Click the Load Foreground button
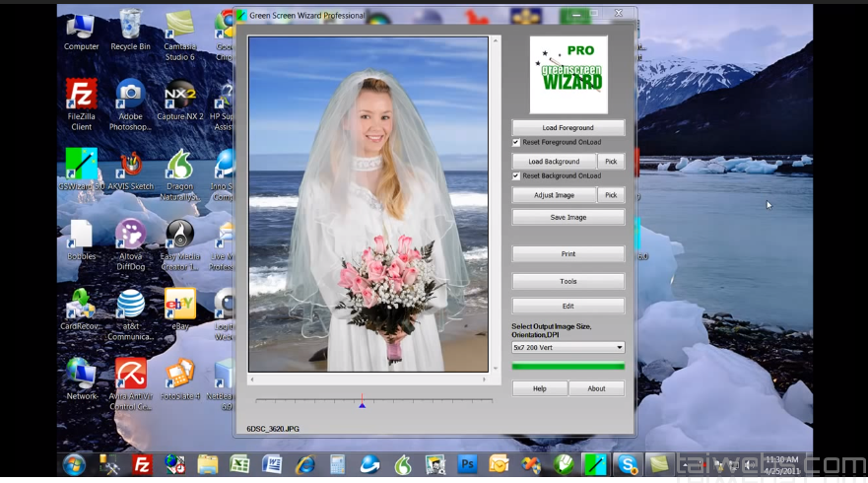The height and width of the screenshot is (483, 868). (x=568, y=128)
